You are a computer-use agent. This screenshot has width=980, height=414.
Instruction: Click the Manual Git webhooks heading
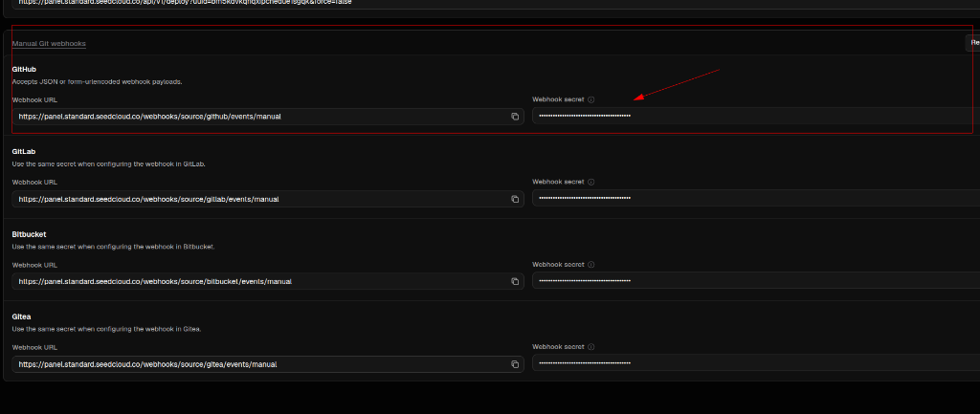49,44
